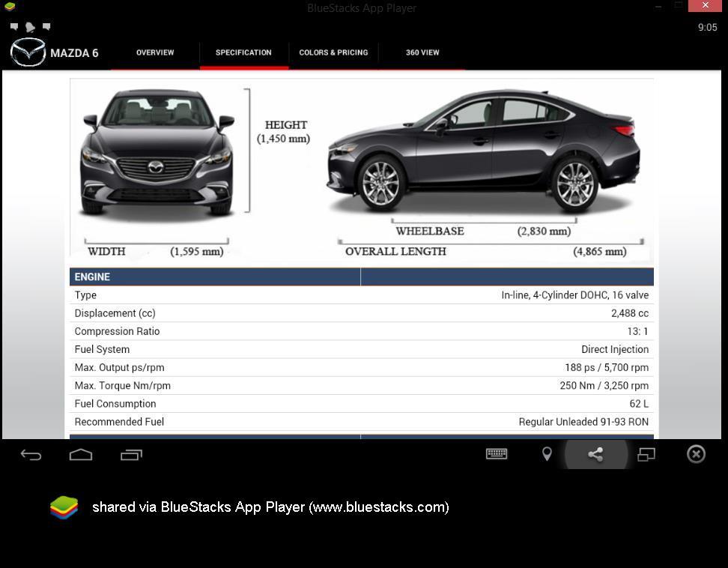Toggle the on-screen keyboard icon
Screen dimensions: 728x568
497,454
